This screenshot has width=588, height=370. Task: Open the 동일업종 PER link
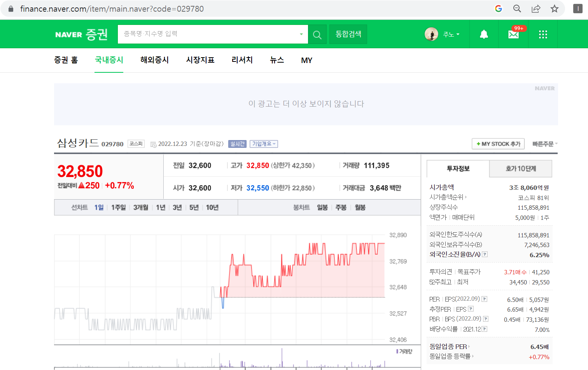[x=450, y=347]
